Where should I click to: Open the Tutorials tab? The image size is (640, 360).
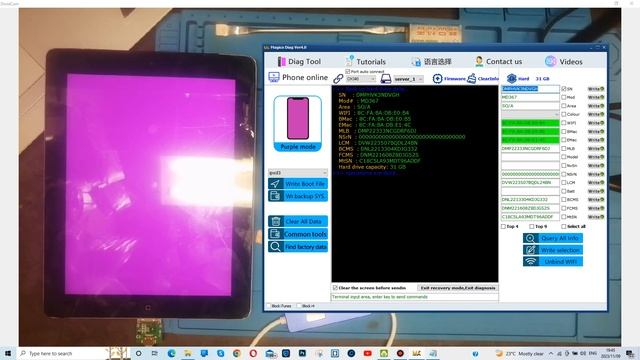(365, 62)
